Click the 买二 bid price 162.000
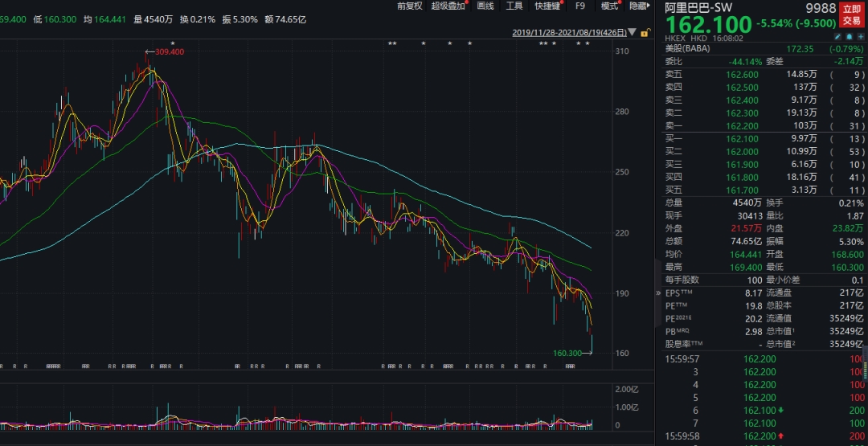The height and width of the screenshot is (446, 868). [743, 151]
